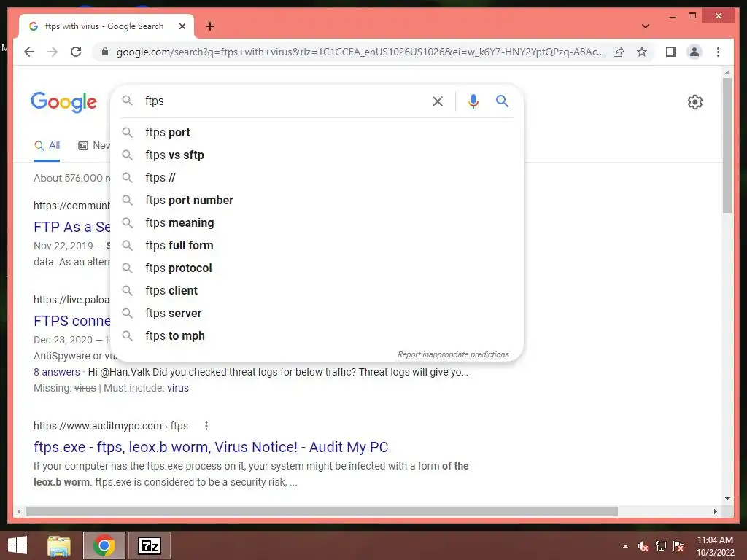This screenshot has height=560, width=747.
Task: Open Chrome three-dot menu
Action: [718, 52]
